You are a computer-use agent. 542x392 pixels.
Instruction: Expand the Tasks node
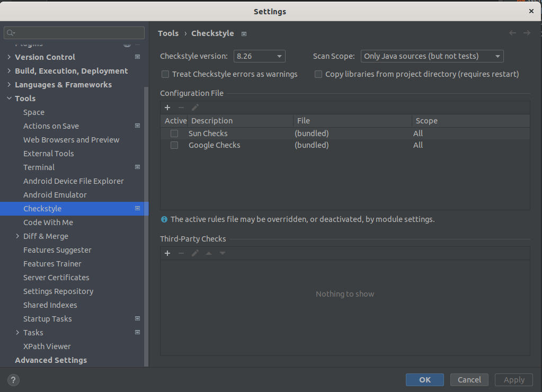pyautogui.click(x=17, y=333)
